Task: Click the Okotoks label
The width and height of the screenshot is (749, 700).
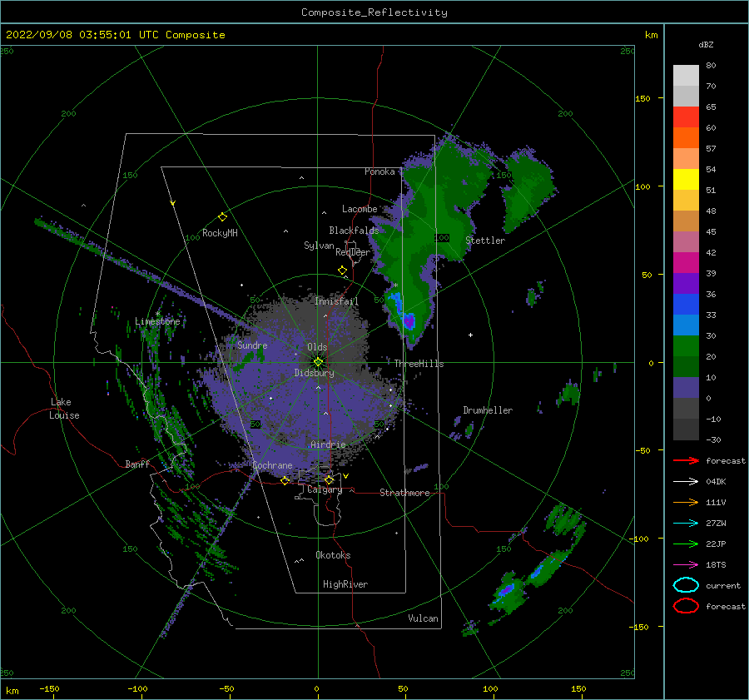Action: click(x=333, y=555)
